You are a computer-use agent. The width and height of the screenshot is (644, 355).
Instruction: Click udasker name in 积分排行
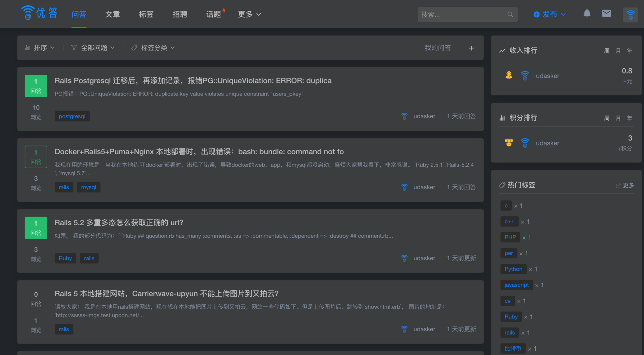tap(547, 143)
